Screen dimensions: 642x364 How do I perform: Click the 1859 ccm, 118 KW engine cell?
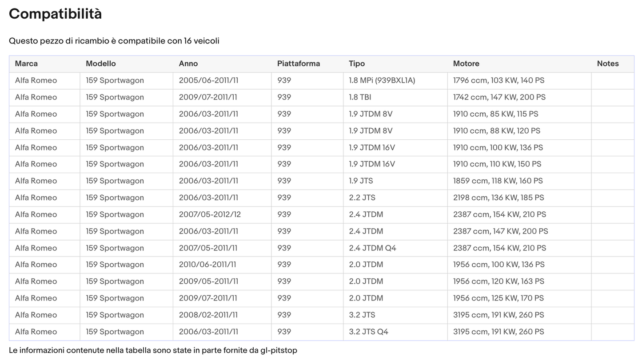pos(498,181)
